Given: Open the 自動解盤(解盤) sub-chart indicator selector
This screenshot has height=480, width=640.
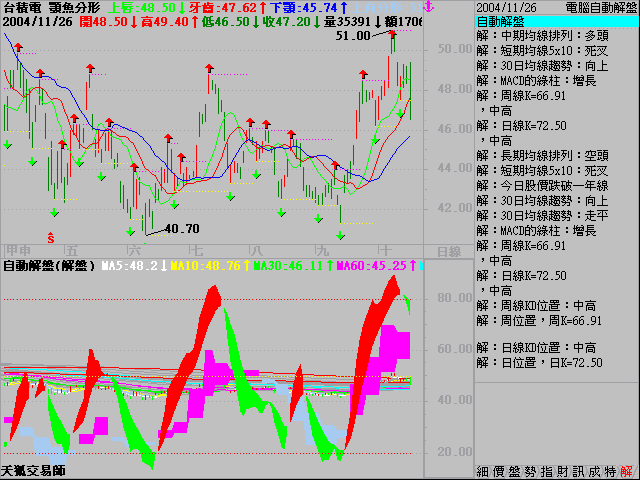Looking at the screenshot, I should click(48, 266).
